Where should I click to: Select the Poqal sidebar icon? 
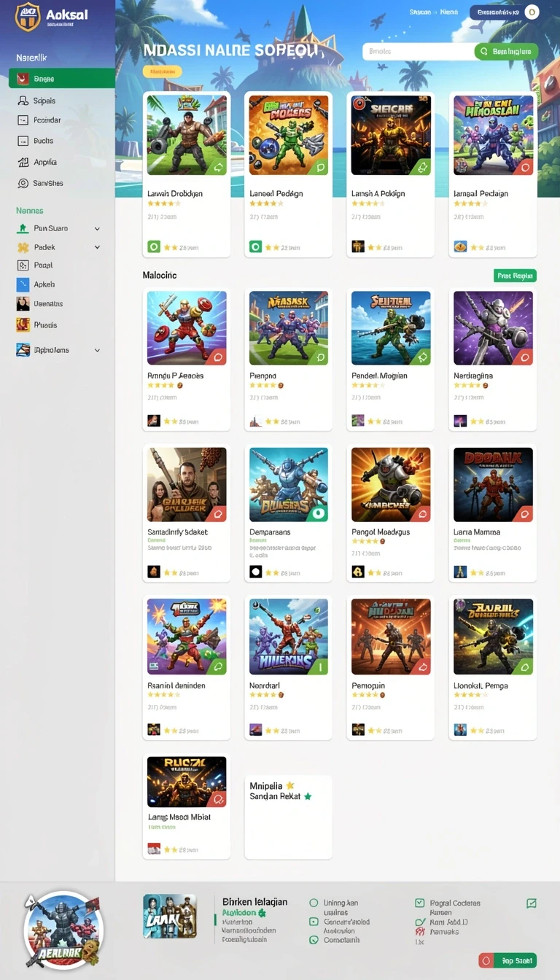pos(23,266)
